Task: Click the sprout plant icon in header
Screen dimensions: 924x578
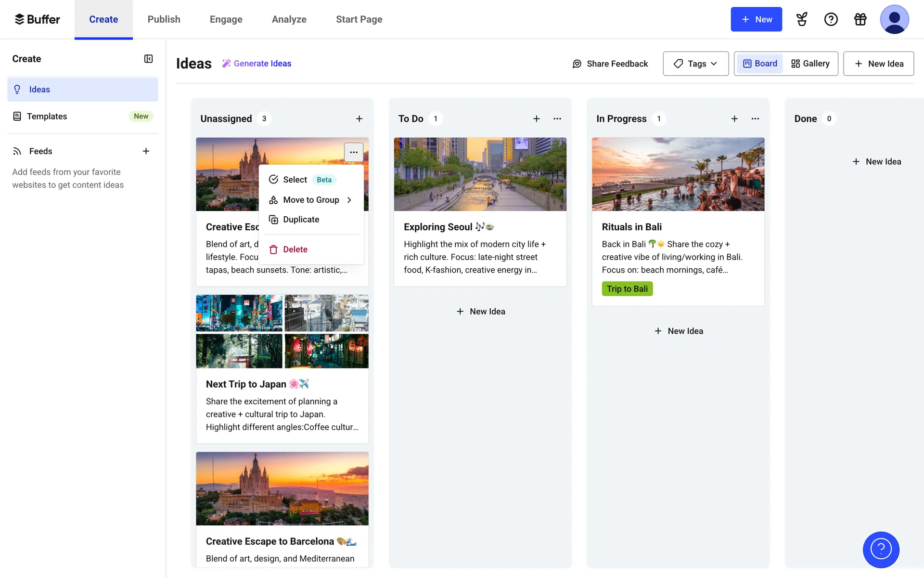Action: (x=801, y=19)
